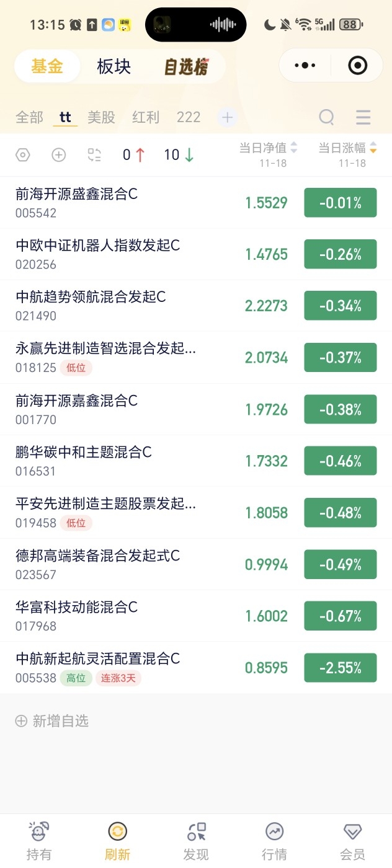The width and height of the screenshot is (392, 868).
Task: Tap 新增自选 to add fund
Action: tap(52, 720)
